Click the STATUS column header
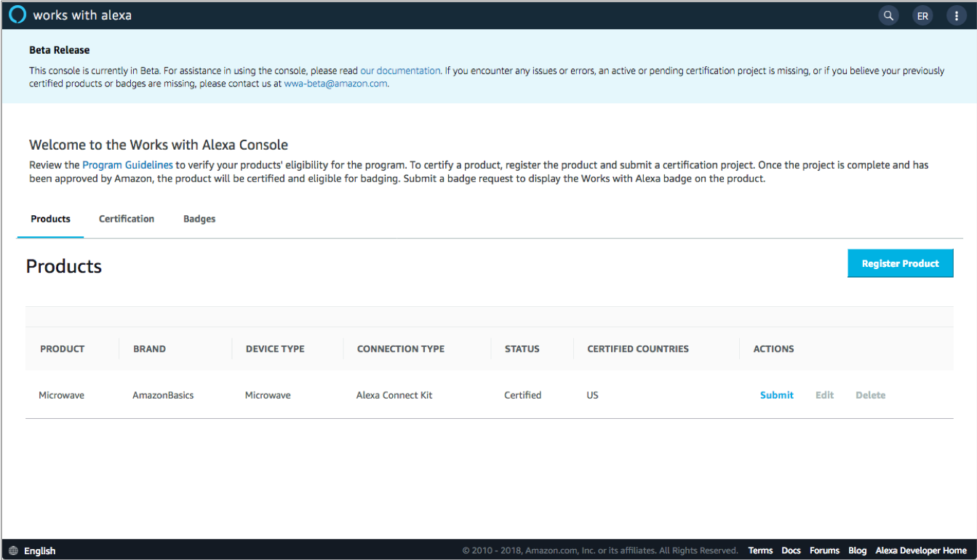 [522, 349]
